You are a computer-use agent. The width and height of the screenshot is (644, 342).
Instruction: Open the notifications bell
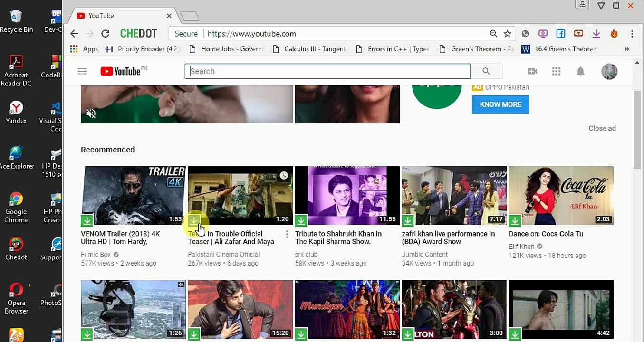(x=580, y=71)
